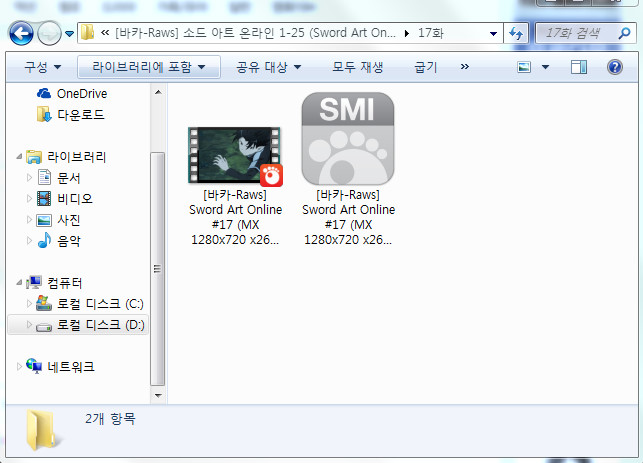The width and height of the screenshot is (643, 463).
Task: Click the navigation pane scroll down arrow
Action: pyautogui.click(x=158, y=396)
